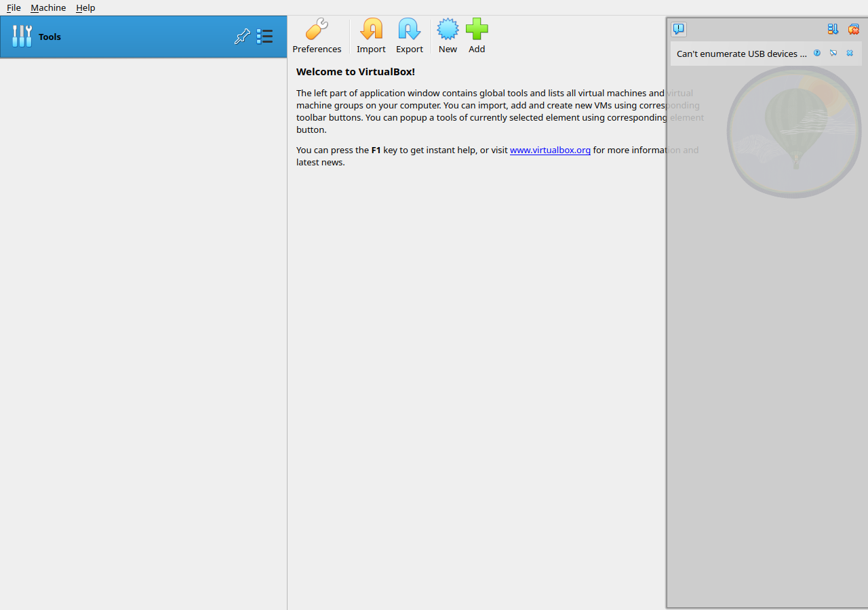The image size is (868, 610).
Task: Click the notification sort order icon
Action: (833, 29)
